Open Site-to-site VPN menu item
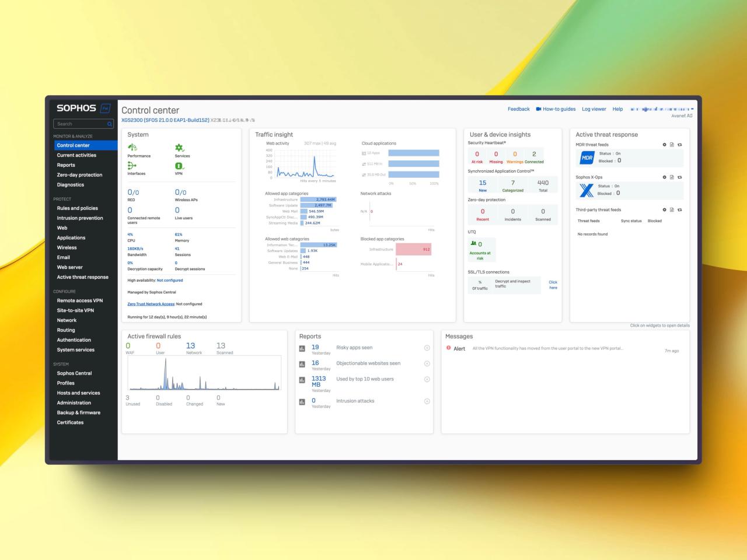The width and height of the screenshot is (747, 560). click(75, 310)
